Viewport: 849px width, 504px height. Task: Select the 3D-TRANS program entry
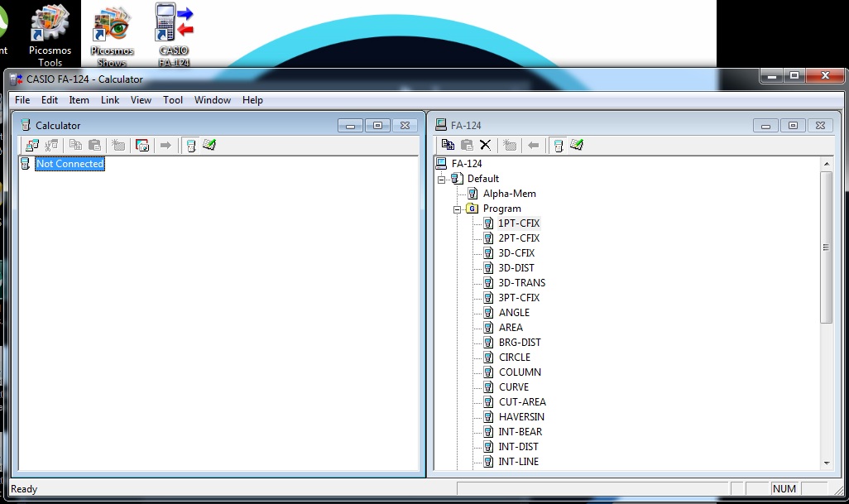coord(522,282)
